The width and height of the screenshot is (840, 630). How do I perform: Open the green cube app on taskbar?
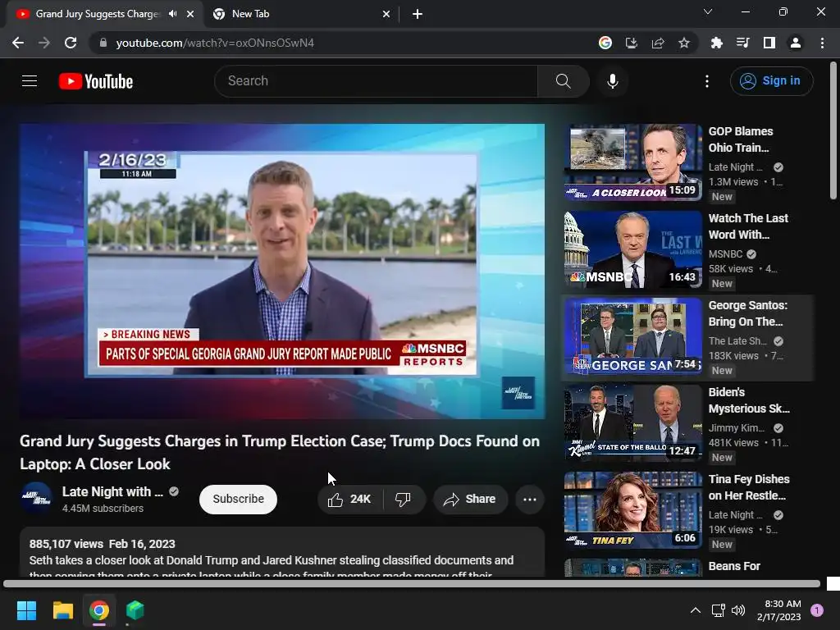coord(135,610)
